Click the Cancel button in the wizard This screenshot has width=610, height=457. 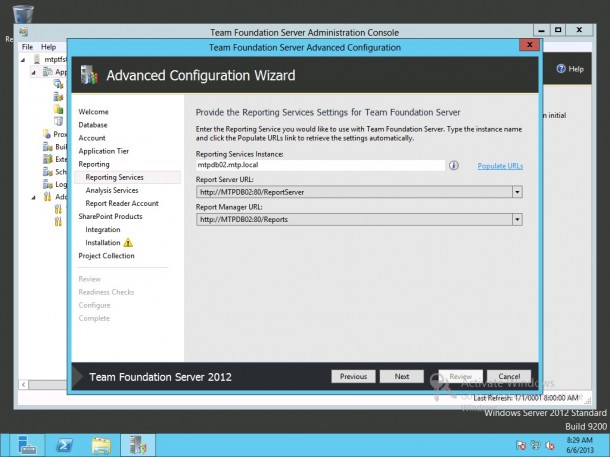click(509, 376)
